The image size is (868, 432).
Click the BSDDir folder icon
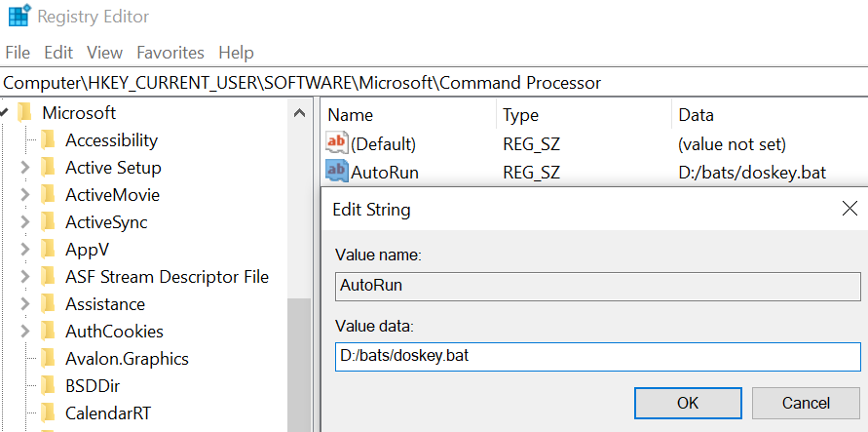point(48,385)
